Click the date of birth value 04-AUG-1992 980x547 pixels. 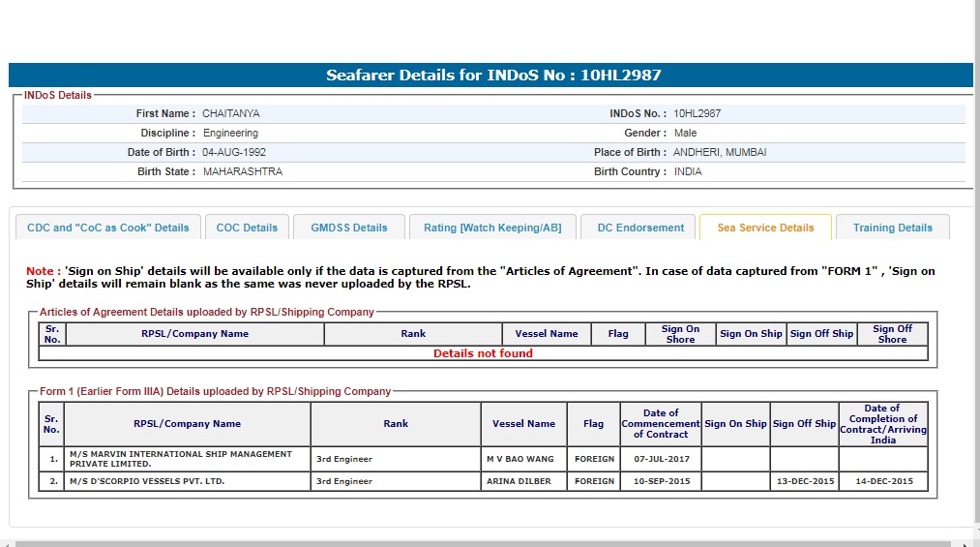pyautogui.click(x=234, y=152)
